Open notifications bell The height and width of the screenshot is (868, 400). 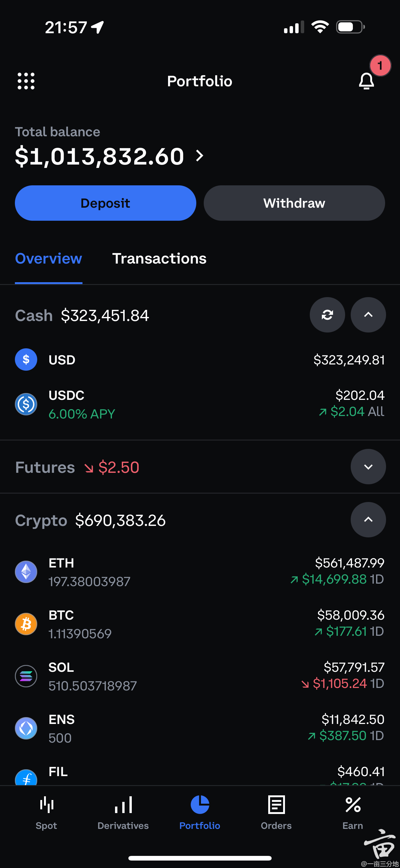click(366, 81)
